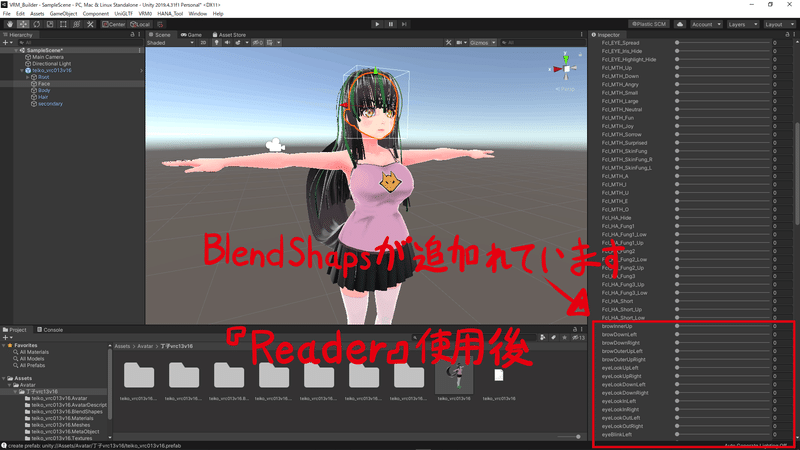The width and height of the screenshot is (800, 450).
Task: Click the green Y axis of orientation gizmo
Action: 566,58
